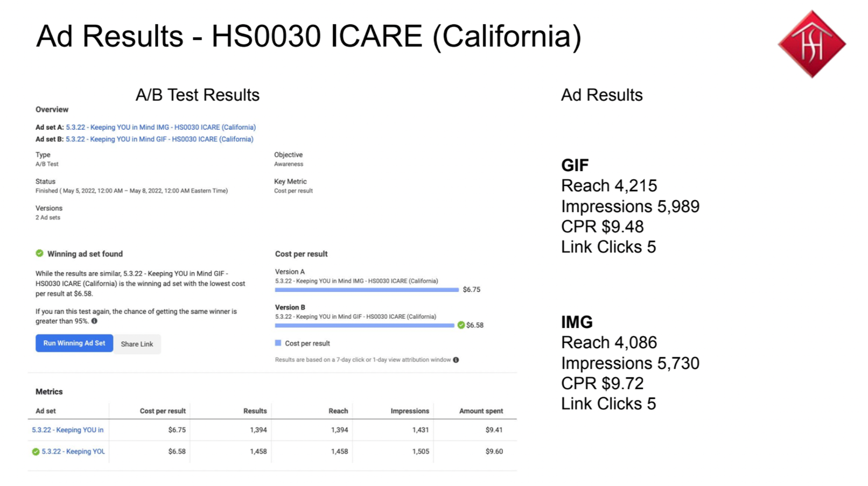Image resolution: width=868 pixels, height=486 pixels.
Task: Open the Ad set B GIF link
Action: coord(159,139)
